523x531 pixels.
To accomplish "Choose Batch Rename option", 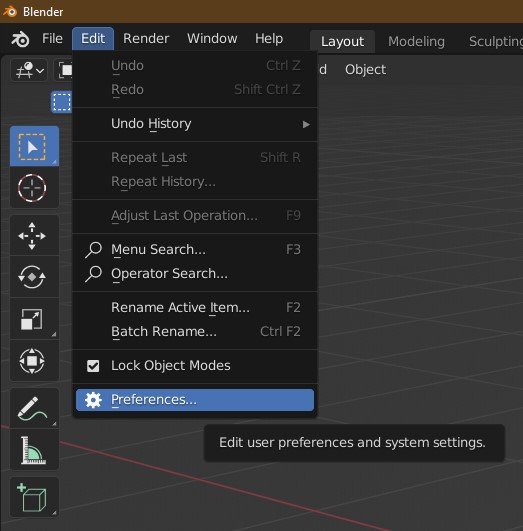I will coord(195,332).
